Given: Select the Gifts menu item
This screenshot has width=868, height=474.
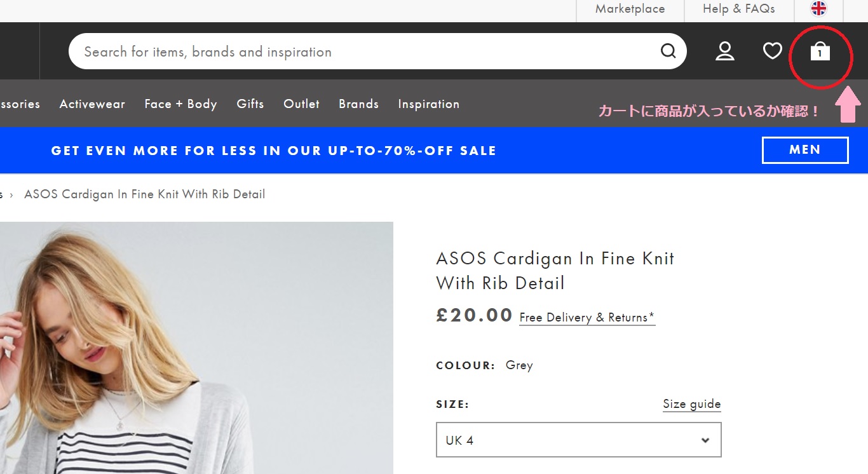Looking at the screenshot, I should [250, 104].
